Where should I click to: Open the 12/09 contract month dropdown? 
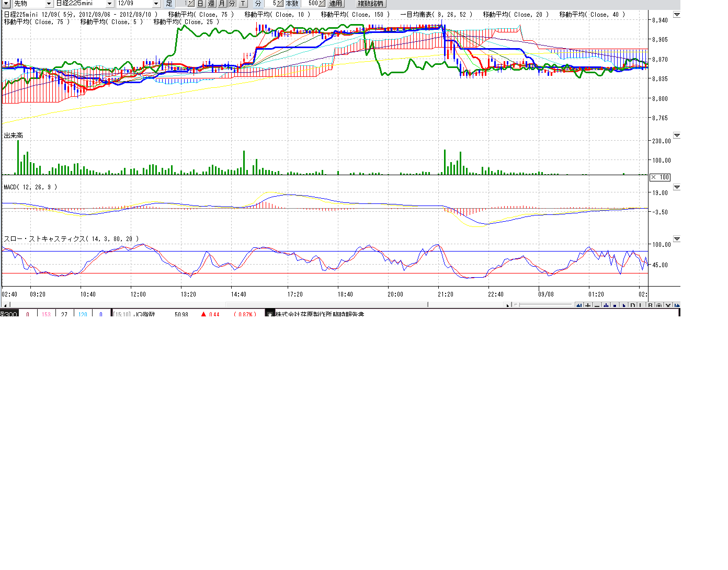pyautogui.click(x=156, y=4)
